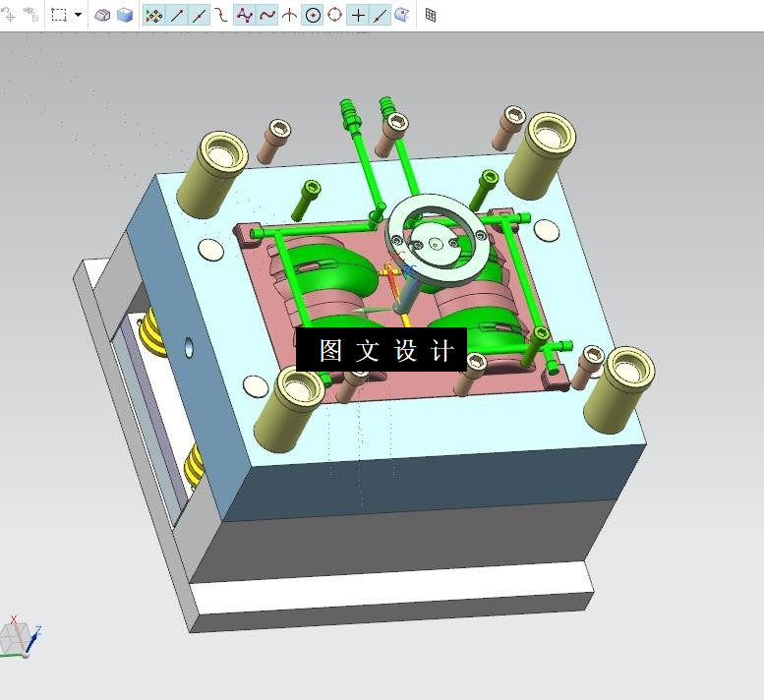This screenshot has height=700, width=764.
Task: Toggle End Point snap option
Action: tap(176, 16)
